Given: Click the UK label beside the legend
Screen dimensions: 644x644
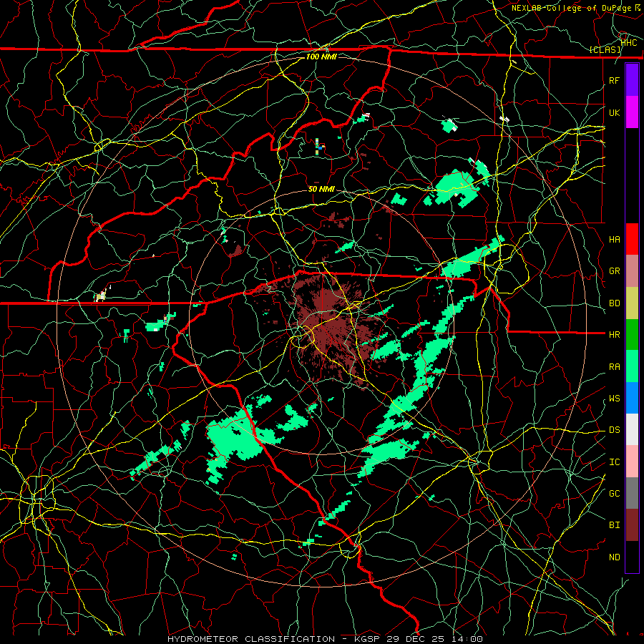Looking at the screenshot, I should click(x=614, y=112).
